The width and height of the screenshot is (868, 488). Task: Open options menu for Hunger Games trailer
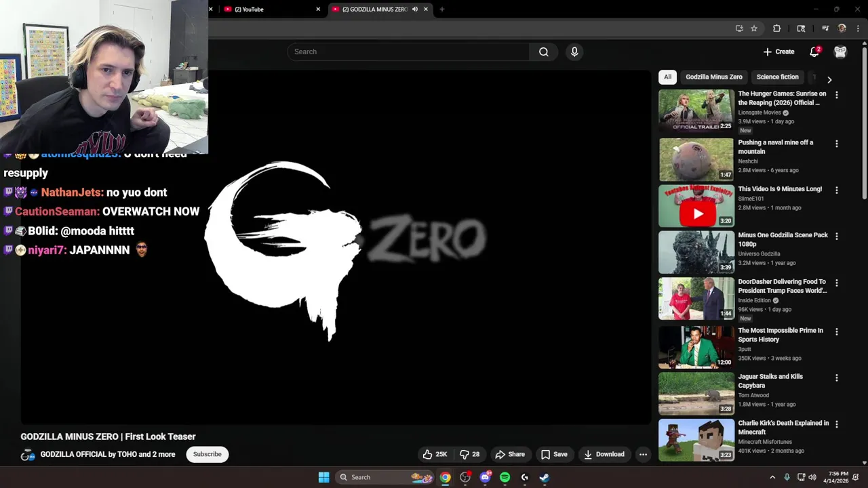pyautogui.click(x=837, y=96)
